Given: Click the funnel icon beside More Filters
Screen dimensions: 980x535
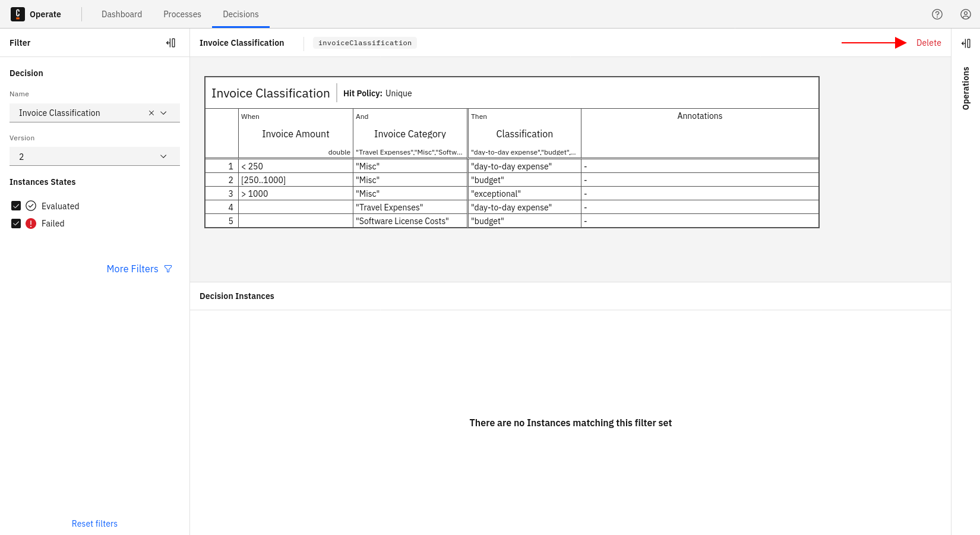Looking at the screenshot, I should [168, 269].
